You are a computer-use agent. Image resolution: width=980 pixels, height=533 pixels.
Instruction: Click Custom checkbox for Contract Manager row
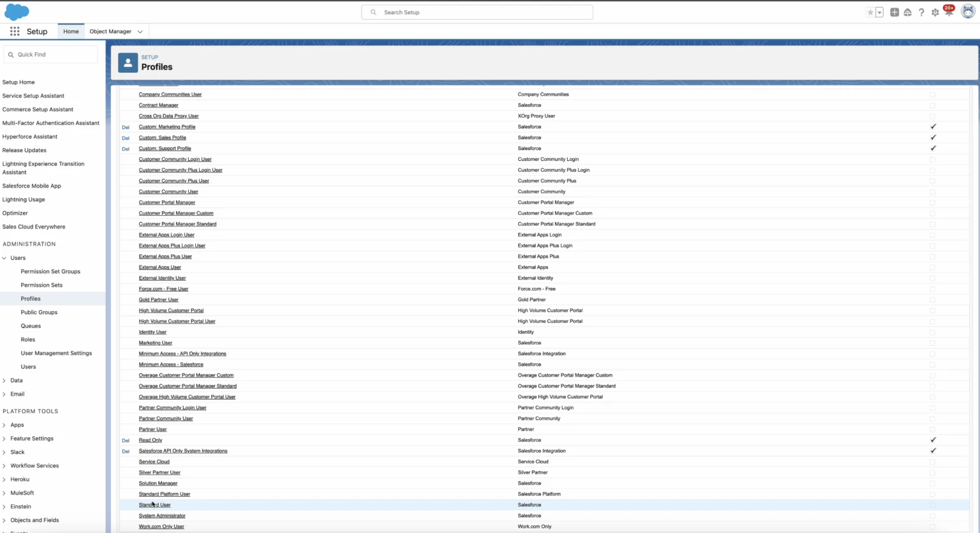tap(932, 105)
